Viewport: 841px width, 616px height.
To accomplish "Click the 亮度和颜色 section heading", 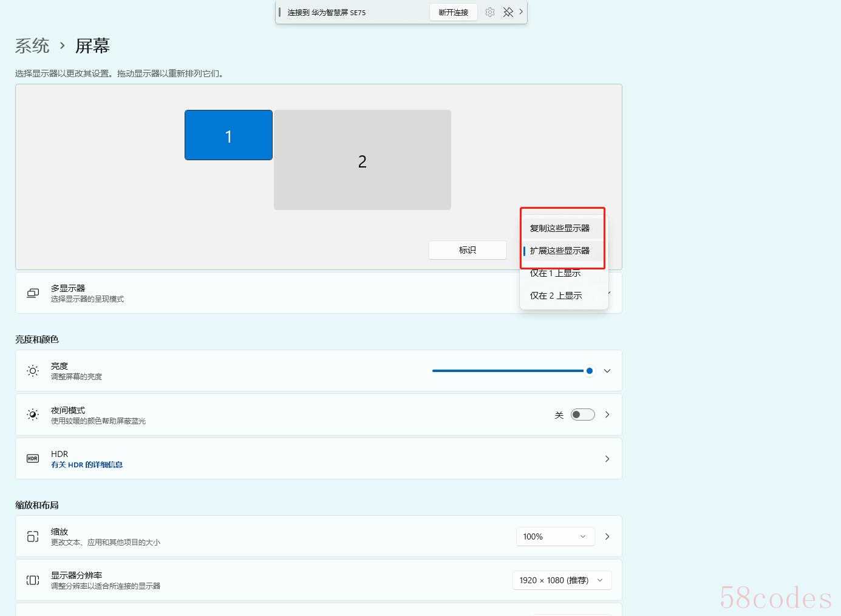I will tap(37, 339).
